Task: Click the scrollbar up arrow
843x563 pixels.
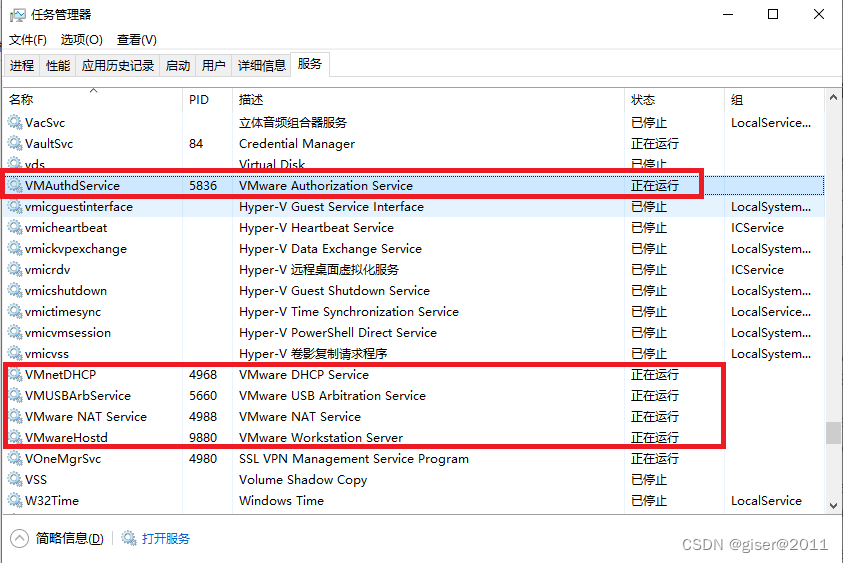Action: tap(833, 97)
